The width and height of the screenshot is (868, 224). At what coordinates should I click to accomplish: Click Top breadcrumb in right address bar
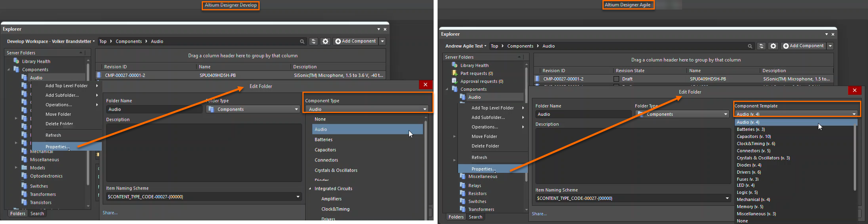point(494,46)
